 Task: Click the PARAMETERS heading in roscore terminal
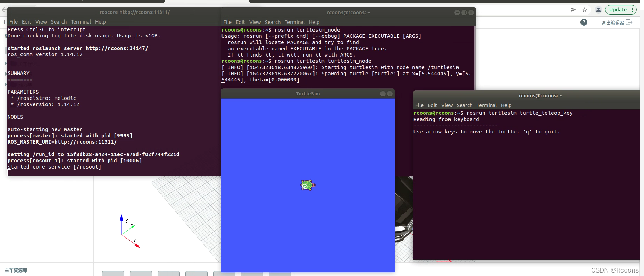coord(23,92)
